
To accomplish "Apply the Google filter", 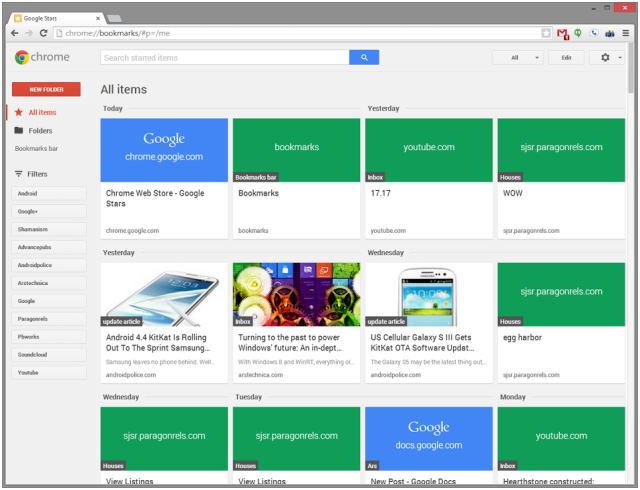I will click(x=49, y=301).
